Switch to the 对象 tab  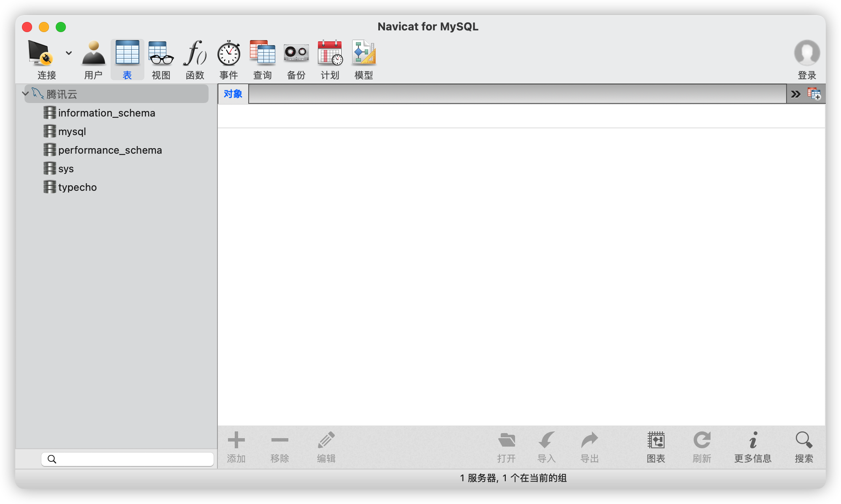(233, 94)
